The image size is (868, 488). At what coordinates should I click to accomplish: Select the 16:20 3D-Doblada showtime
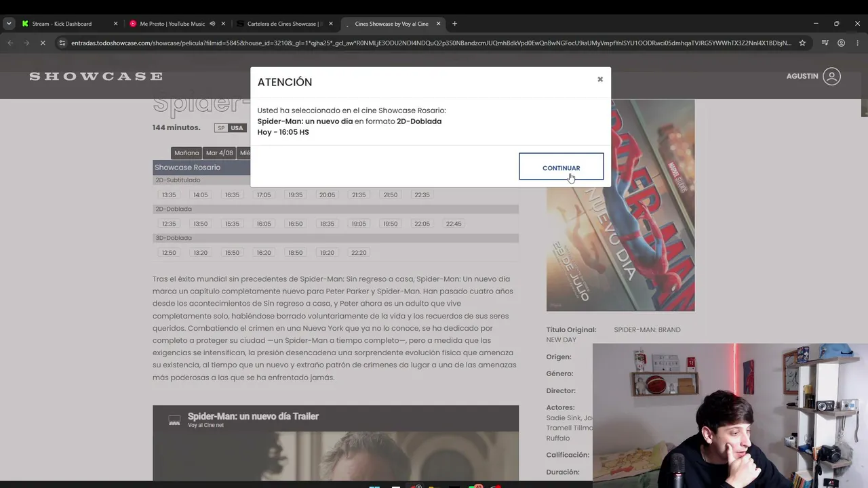[x=264, y=253]
